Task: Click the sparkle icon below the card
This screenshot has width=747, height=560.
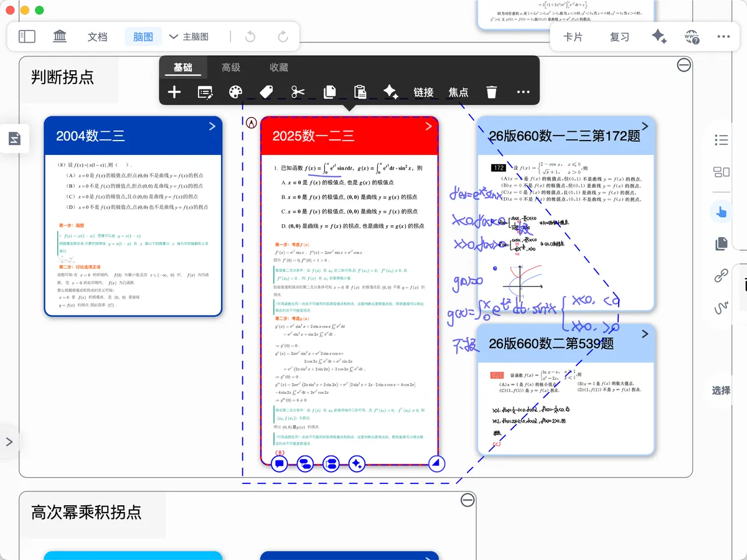Action: [x=357, y=463]
